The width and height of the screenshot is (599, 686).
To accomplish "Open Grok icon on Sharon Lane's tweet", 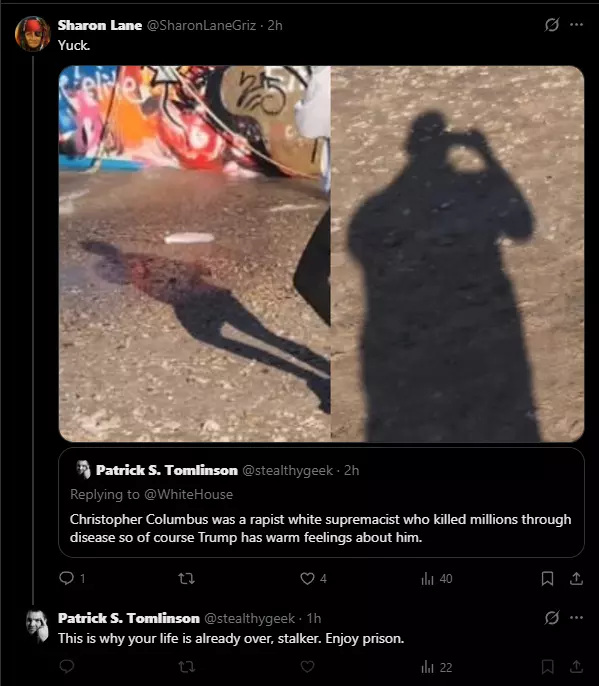I will point(552,25).
